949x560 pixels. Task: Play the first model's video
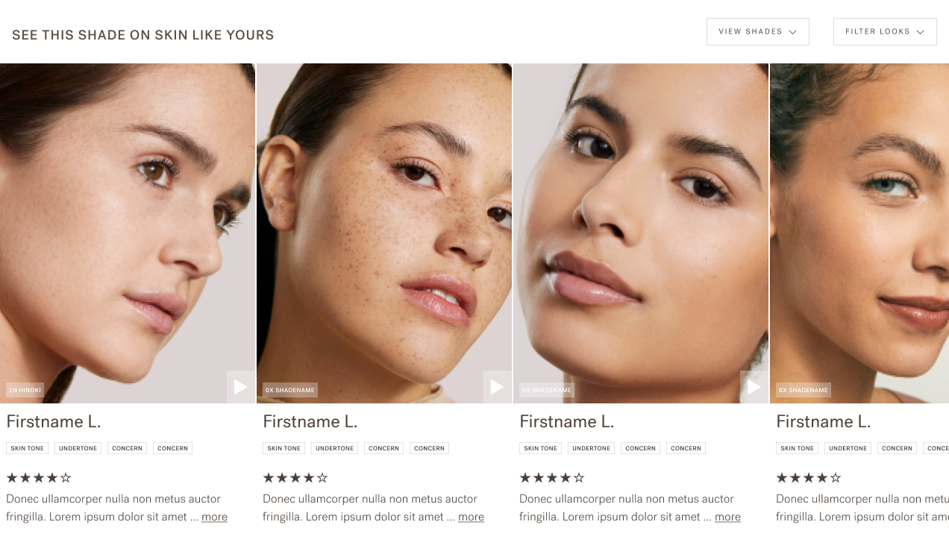click(x=241, y=387)
